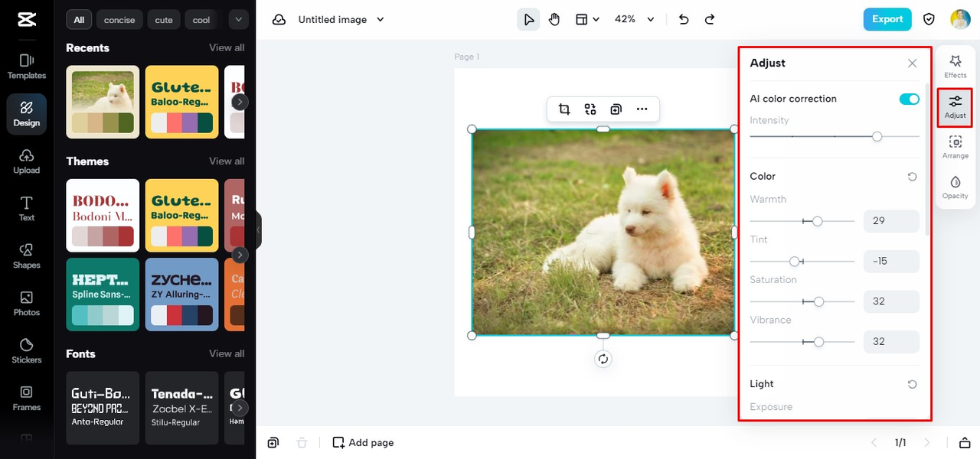Click the cloud save status icon
The height and width of the screenshot is (459, 980).
279,19
